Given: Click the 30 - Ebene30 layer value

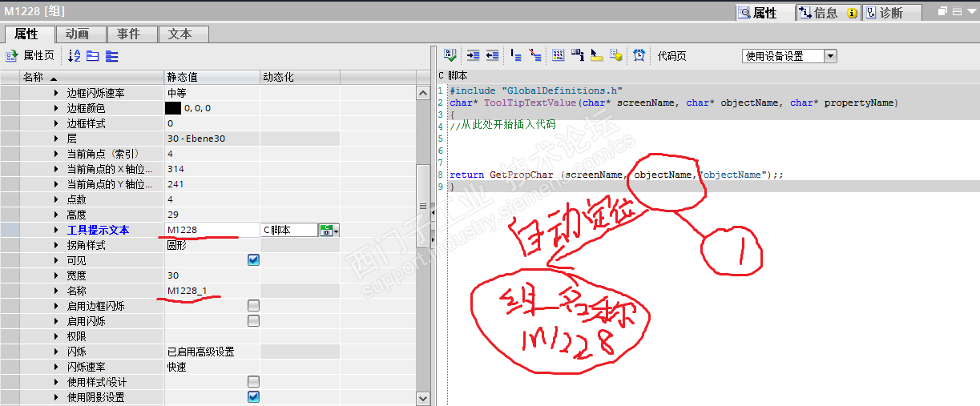Looking at the screenshot, I should point(196,139).
